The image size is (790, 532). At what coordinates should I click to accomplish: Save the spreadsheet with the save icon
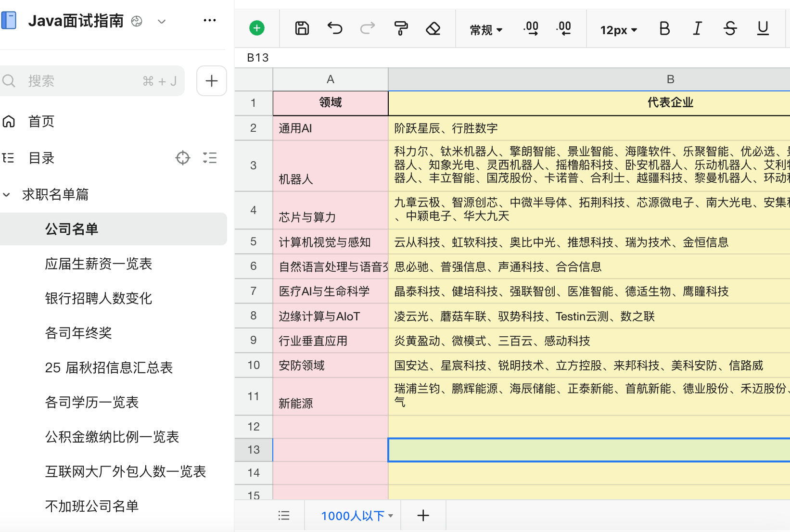coord(302,28)
